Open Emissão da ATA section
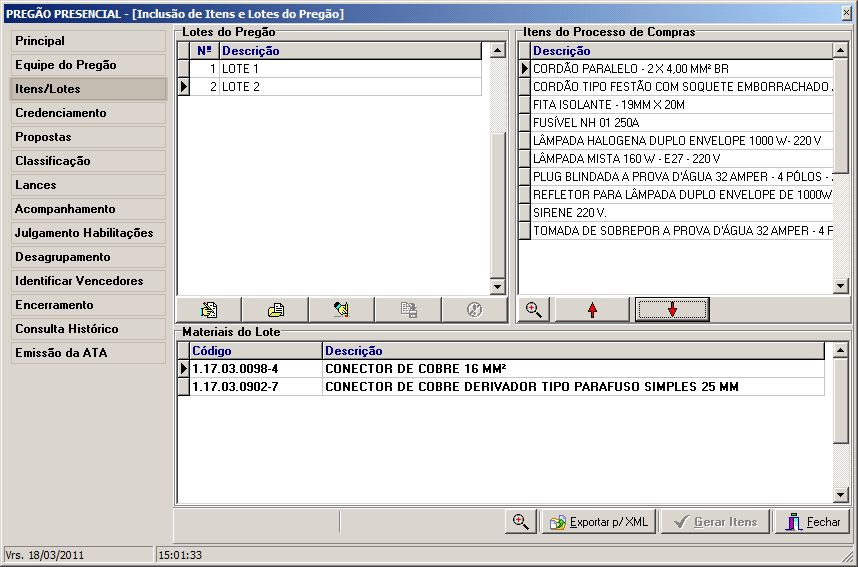 coord(88,353)
